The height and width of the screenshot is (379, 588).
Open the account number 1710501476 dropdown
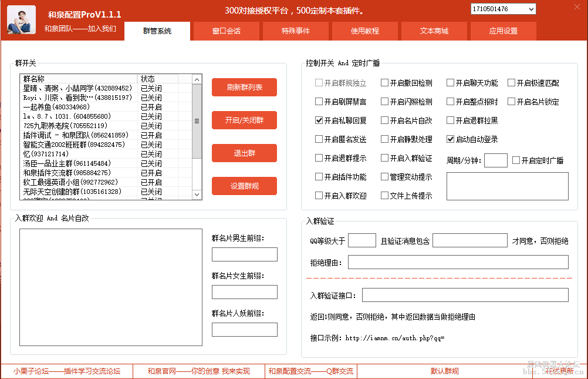pos(531,9)
